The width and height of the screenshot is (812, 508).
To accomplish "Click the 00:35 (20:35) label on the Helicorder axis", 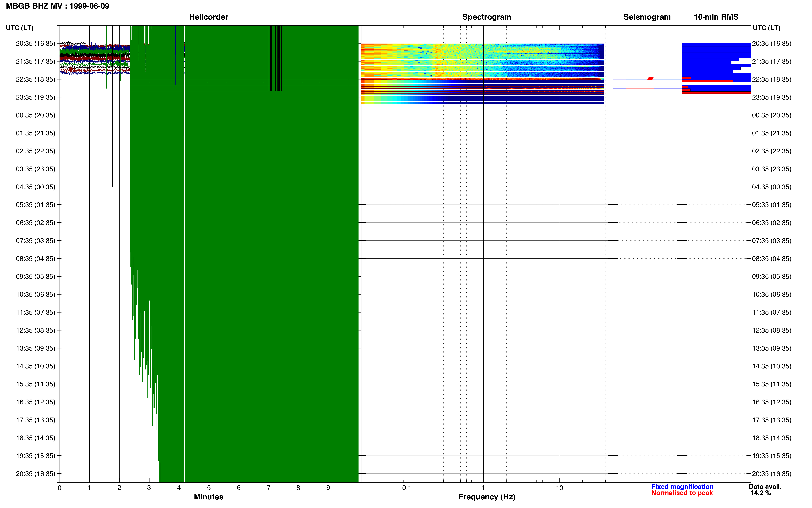I will (36, 115).
